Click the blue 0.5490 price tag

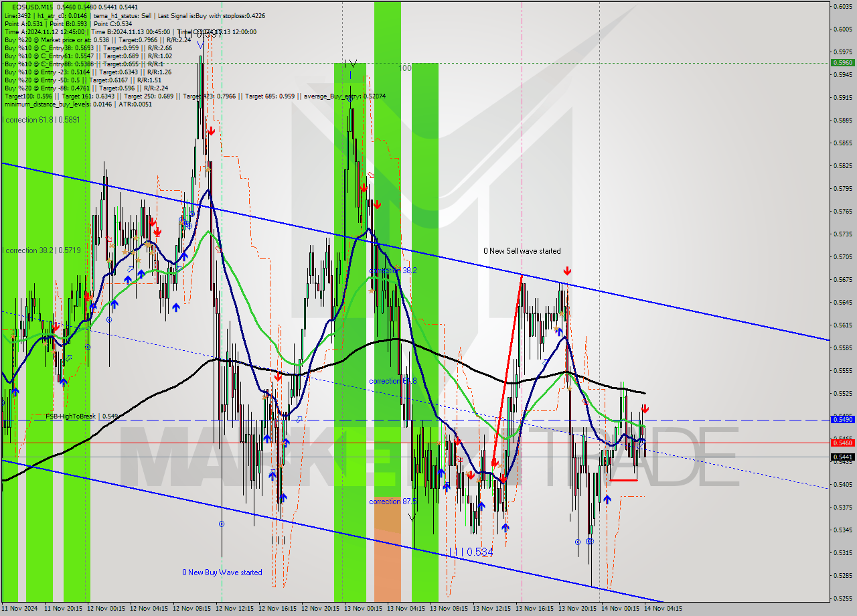point(842,419)
